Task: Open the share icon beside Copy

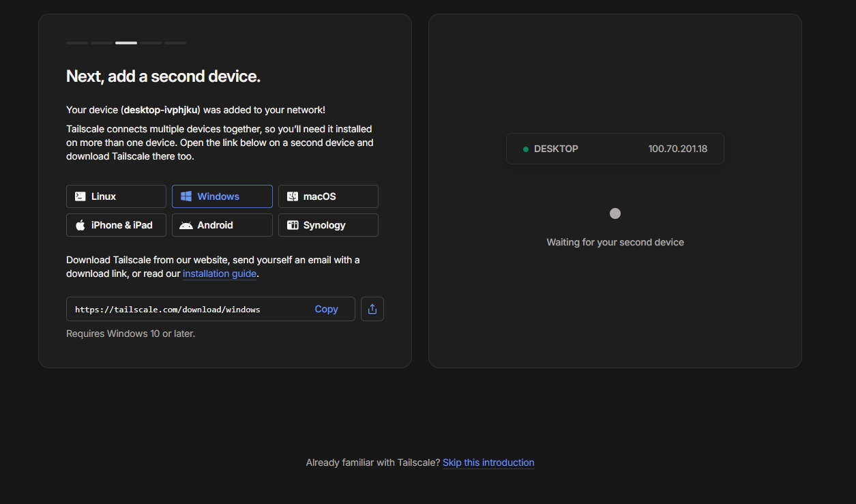Action: 372,309
